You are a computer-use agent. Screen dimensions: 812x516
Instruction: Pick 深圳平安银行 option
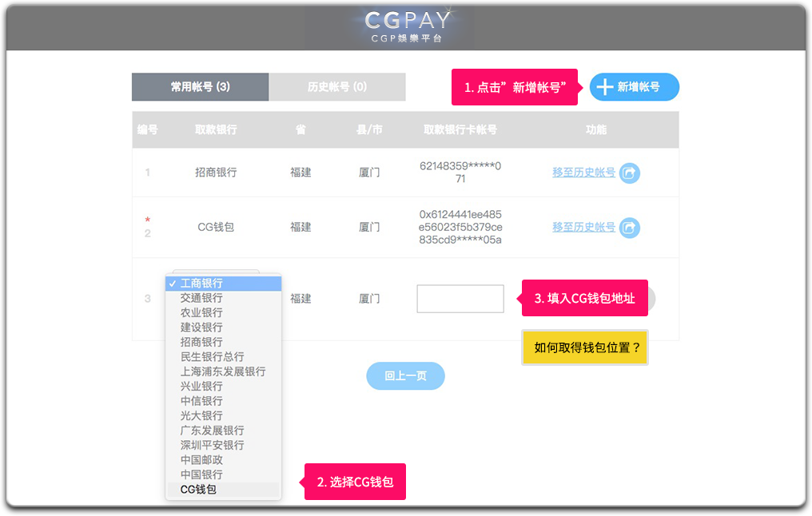212,445
